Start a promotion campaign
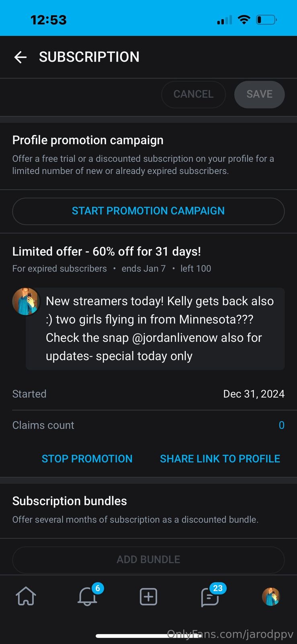 click(148, 211)
